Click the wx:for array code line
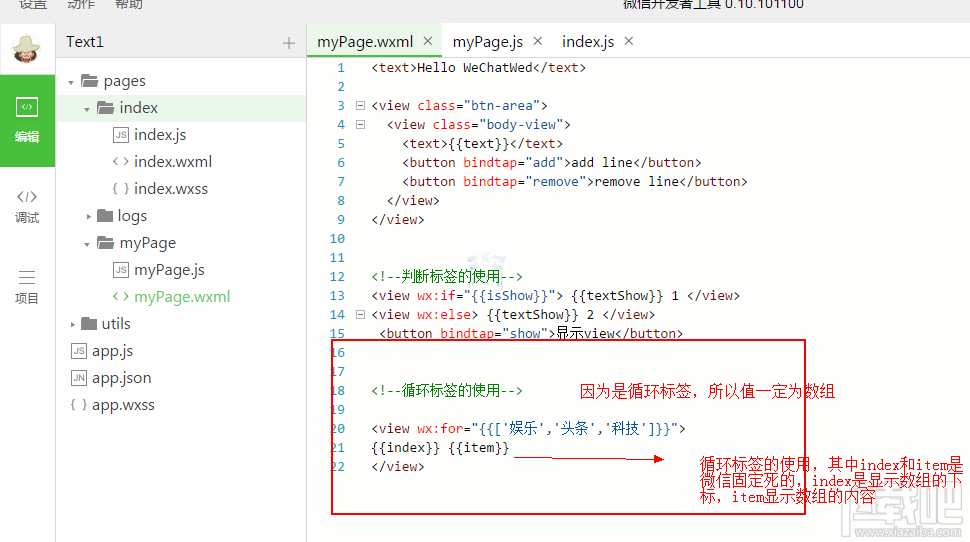 click(528, 429)
